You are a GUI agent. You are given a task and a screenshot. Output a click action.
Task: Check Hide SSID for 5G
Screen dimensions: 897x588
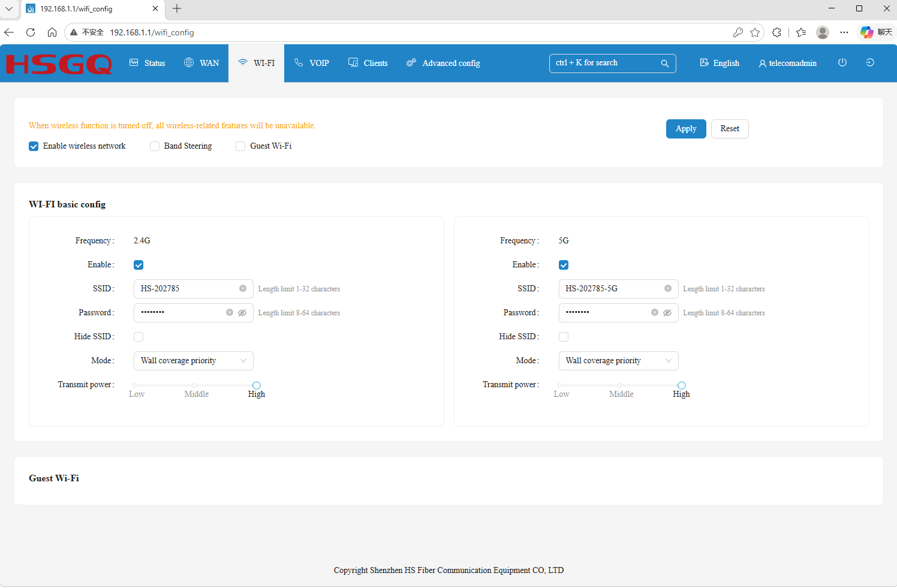[x=564, y=337]
